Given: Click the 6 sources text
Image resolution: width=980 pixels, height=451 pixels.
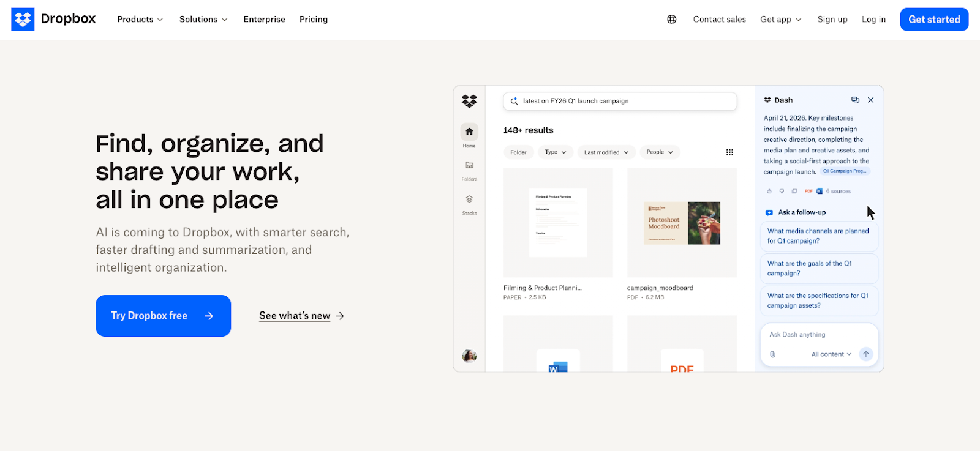Looking at the screenshot, I should pyautogui.click(x=839, y=191).
